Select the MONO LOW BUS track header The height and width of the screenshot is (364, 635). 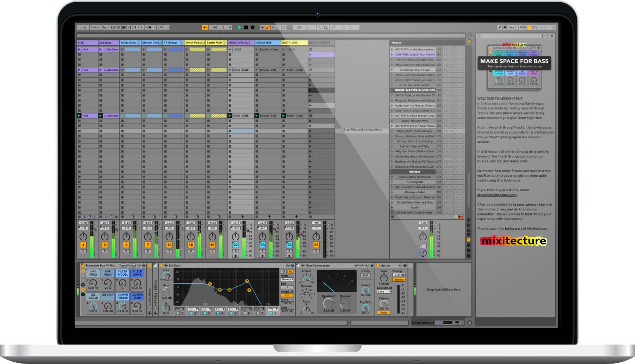(x=241, y=43)
